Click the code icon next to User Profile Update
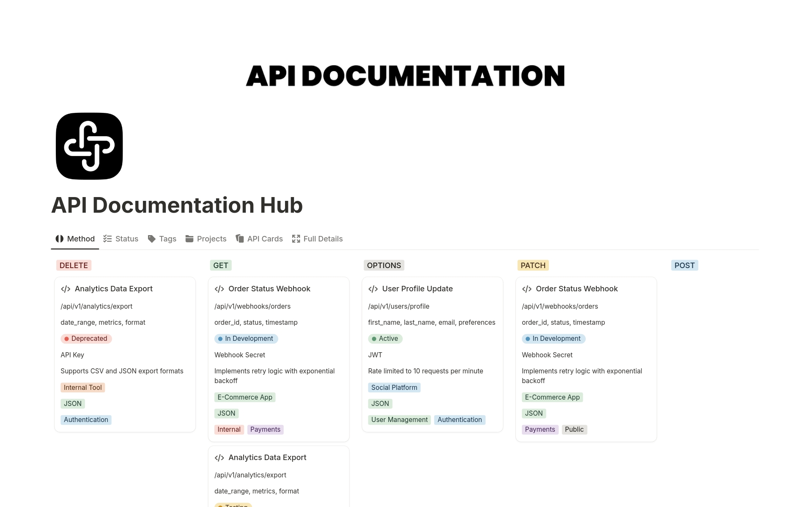Viewport: 812px width, 507px height. click(373, 289)
